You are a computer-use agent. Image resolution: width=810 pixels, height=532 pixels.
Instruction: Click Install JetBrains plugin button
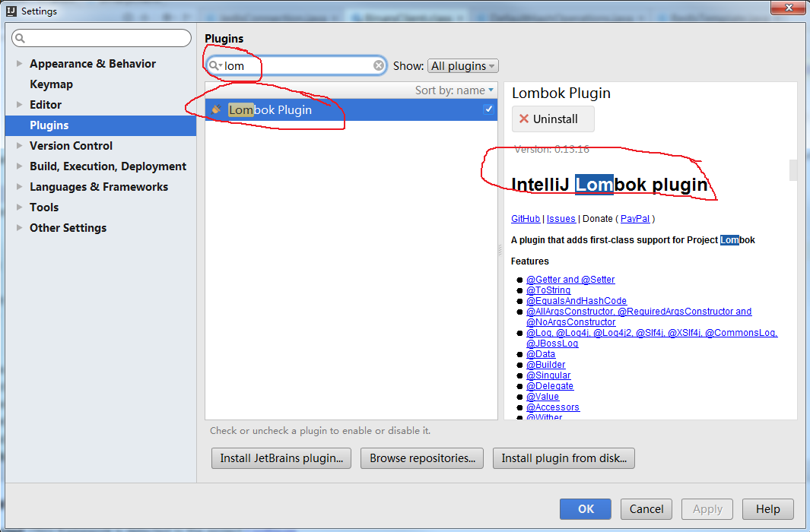[281, 458]
